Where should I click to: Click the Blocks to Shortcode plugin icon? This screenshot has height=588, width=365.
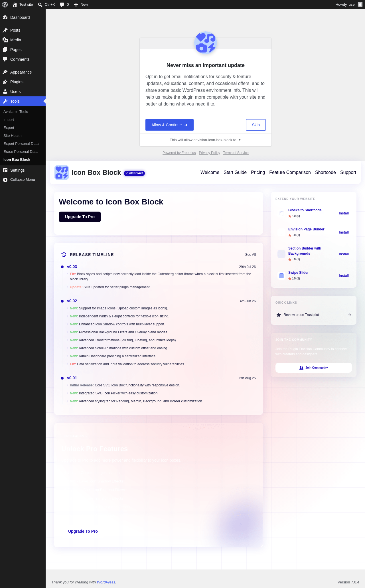click(x=281, y=213)
